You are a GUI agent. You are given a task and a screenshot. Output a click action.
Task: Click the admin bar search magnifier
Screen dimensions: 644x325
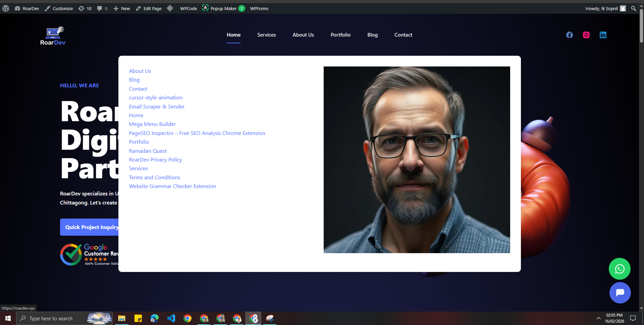[633, 8]
